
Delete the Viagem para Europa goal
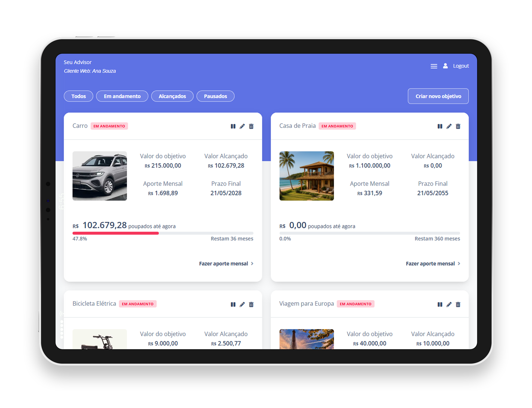point(458,304)
